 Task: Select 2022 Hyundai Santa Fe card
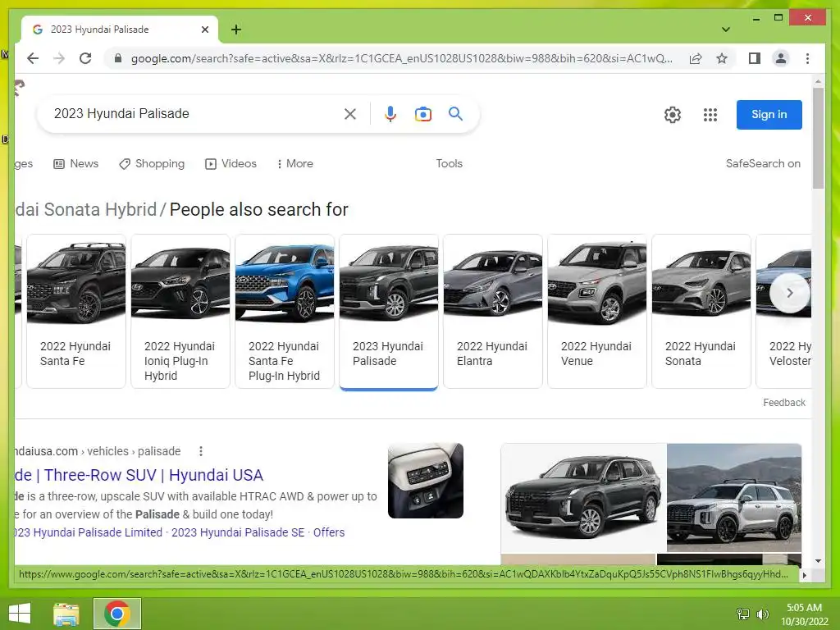76,311
